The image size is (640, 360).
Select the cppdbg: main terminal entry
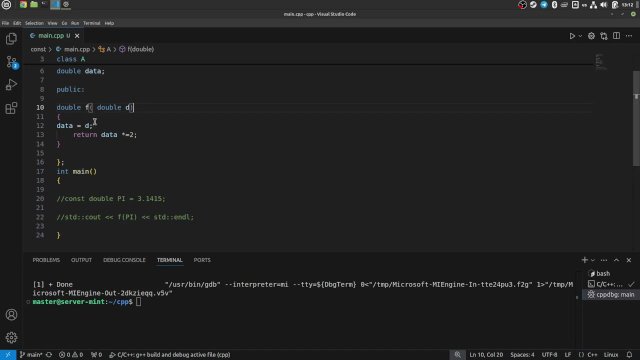[x=611, y=295]
